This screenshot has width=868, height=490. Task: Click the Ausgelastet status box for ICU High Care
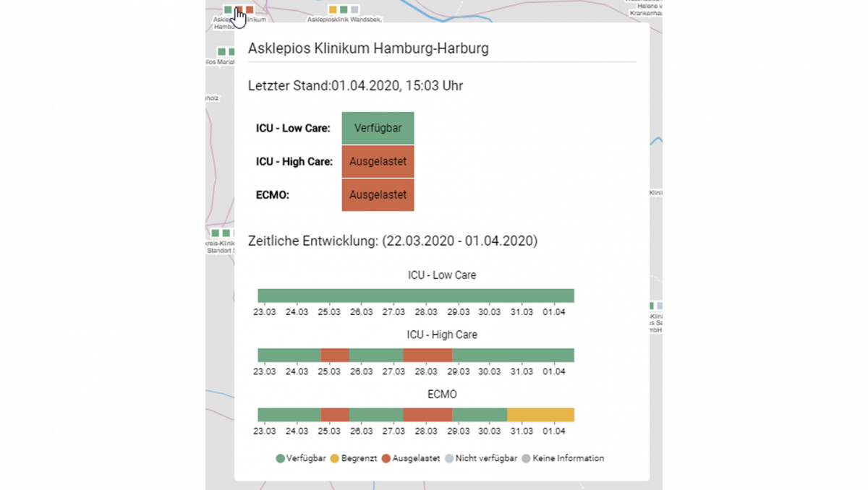[378, 161]
